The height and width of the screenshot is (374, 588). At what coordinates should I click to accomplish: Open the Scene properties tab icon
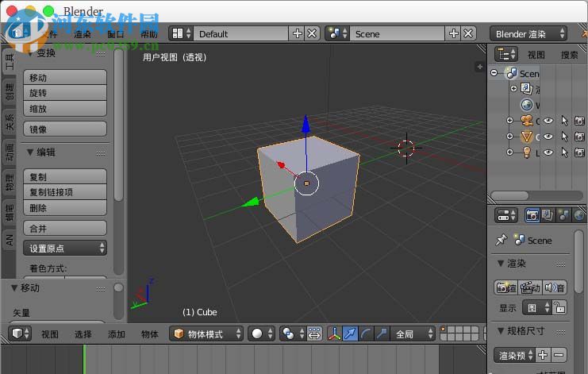pyautogui.click(x=563, y=215)
